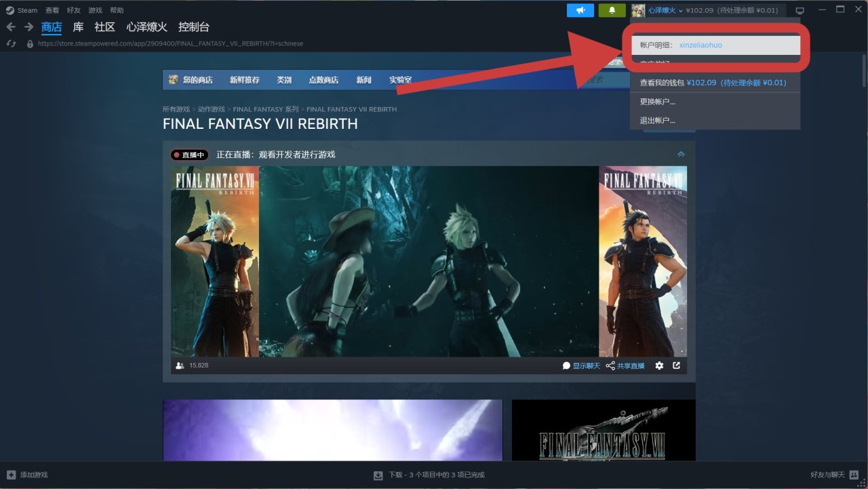Click 显示聊天 chat bubble button
Image resolution: width=868 pixels, height=489 pixels.
[x=581, y=366]
